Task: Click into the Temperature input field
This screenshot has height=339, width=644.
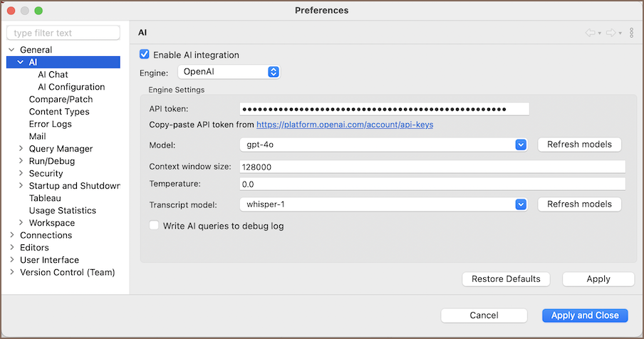Action: [432, 184]
